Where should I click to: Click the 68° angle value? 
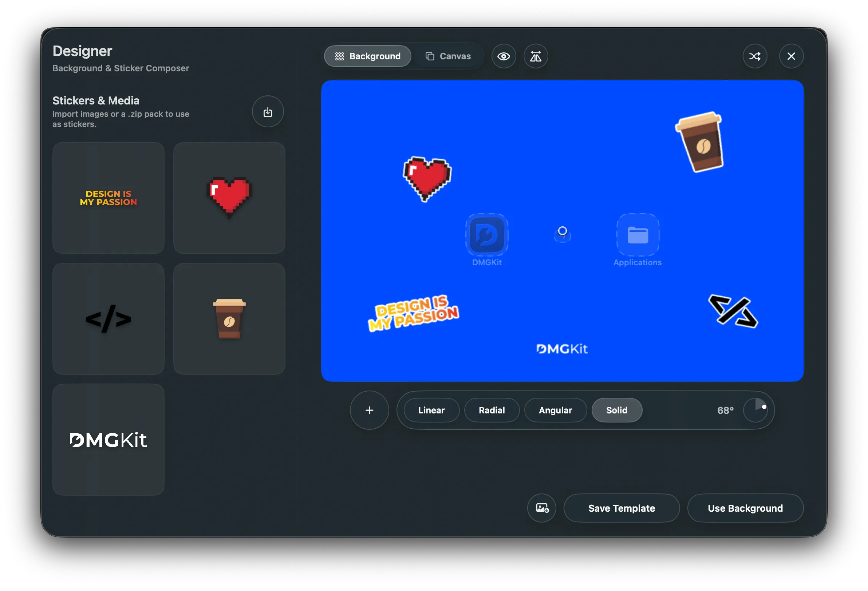pos(725,410)
